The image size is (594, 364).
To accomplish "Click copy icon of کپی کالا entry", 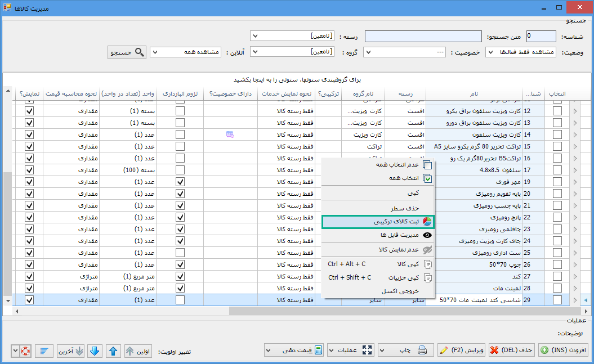I will (x=428, y=264).
